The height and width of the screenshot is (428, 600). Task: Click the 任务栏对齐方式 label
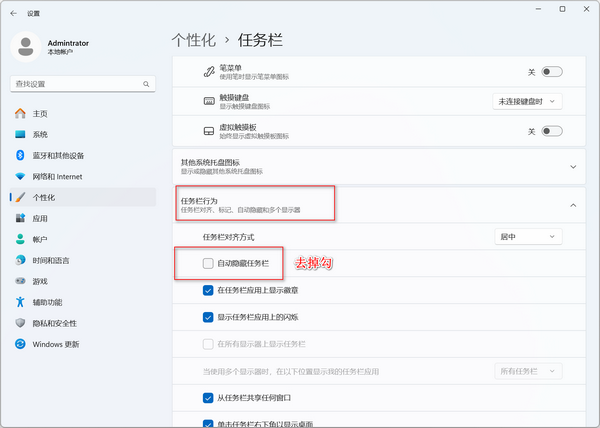tap(228, 237)
